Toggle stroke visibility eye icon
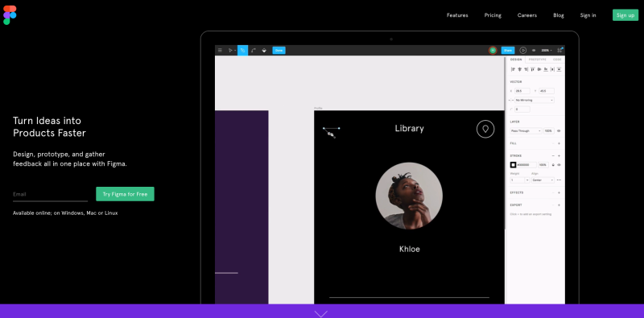The width and height of the screenshot is (644, 318). click(559, 165)
